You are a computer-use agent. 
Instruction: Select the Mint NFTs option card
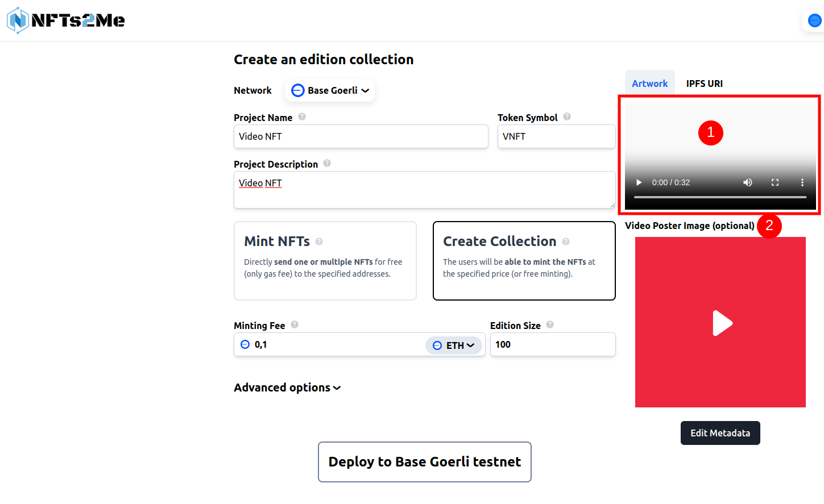[325, 261]
